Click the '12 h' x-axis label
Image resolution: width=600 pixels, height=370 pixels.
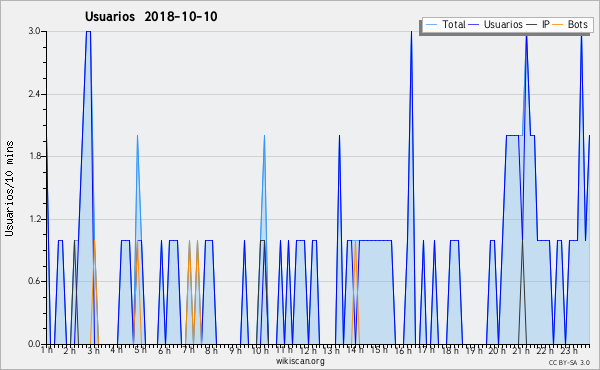(x=308, y=350)
